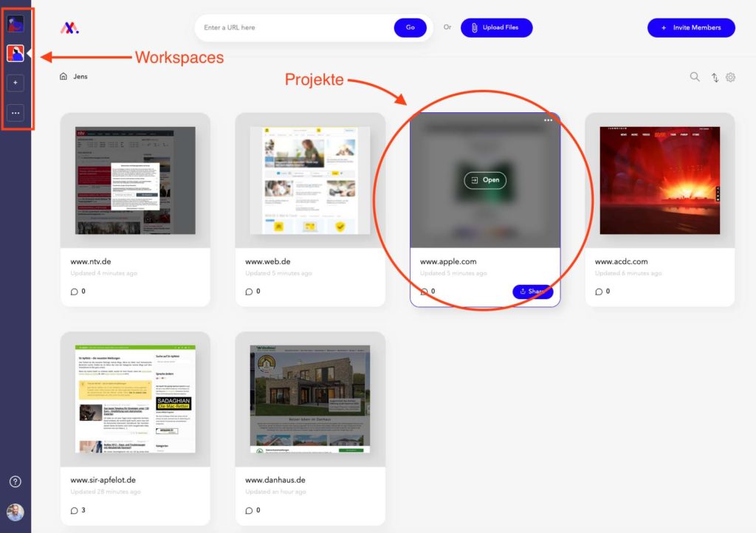Viewport: 756px width, 533px height.
Task: Go to Jens home breadcrumb icon
Action: pyautogui.click(x=63, y=76)
